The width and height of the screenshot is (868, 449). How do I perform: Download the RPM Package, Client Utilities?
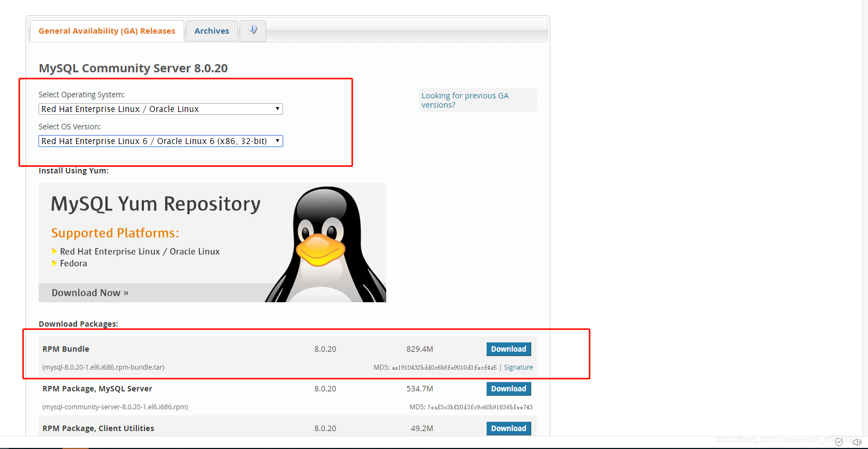508,428
